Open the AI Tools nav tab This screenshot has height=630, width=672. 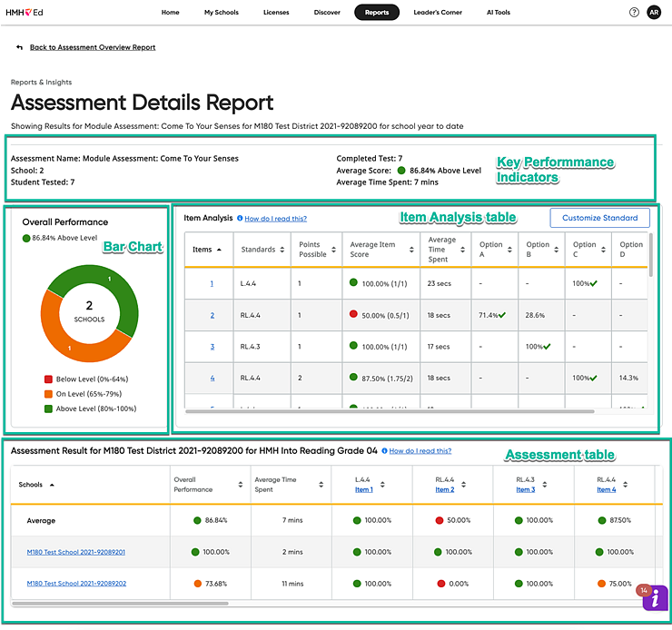pos(499,13)
